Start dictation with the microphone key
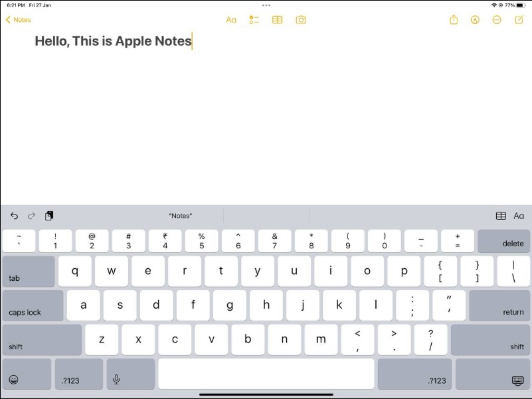Image resolution: width=532 pixels, height=399 pixels. [x=116, y=379]
